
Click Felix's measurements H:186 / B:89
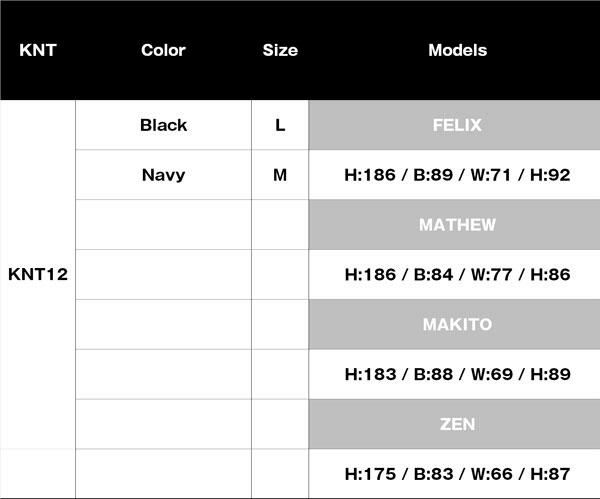457,175
